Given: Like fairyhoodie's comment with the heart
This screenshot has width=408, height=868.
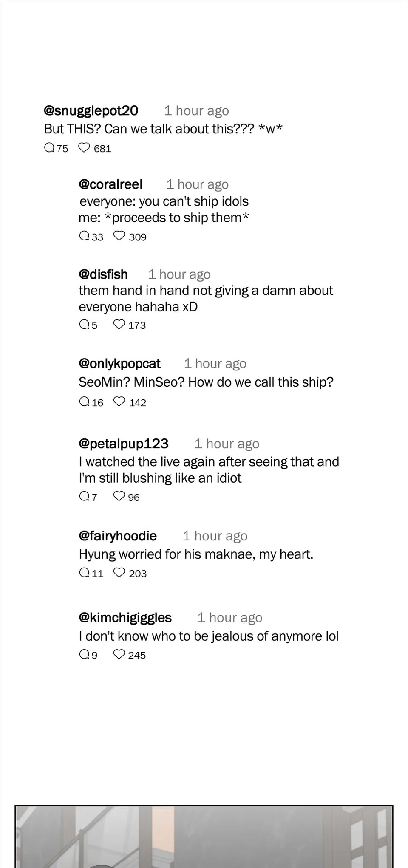Looking at the screenshot, I should click(x=119, y=573).
